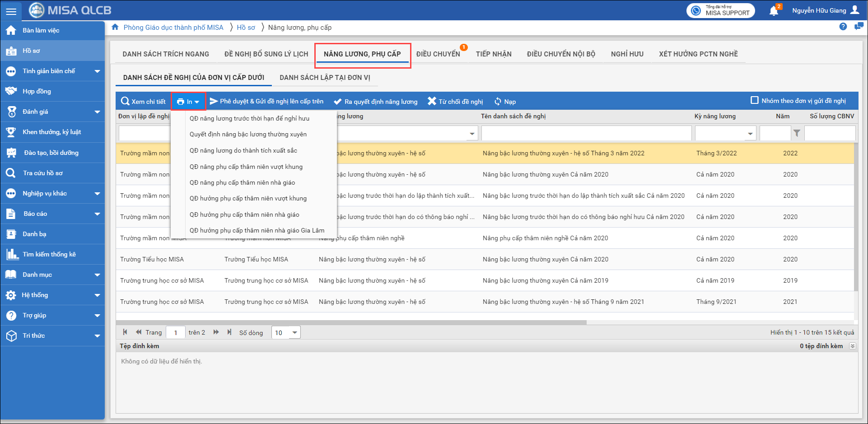Click the Nạp refresh icon
Image resolution: width=868 pixels, height=424 pixels.
pos(498,102)
